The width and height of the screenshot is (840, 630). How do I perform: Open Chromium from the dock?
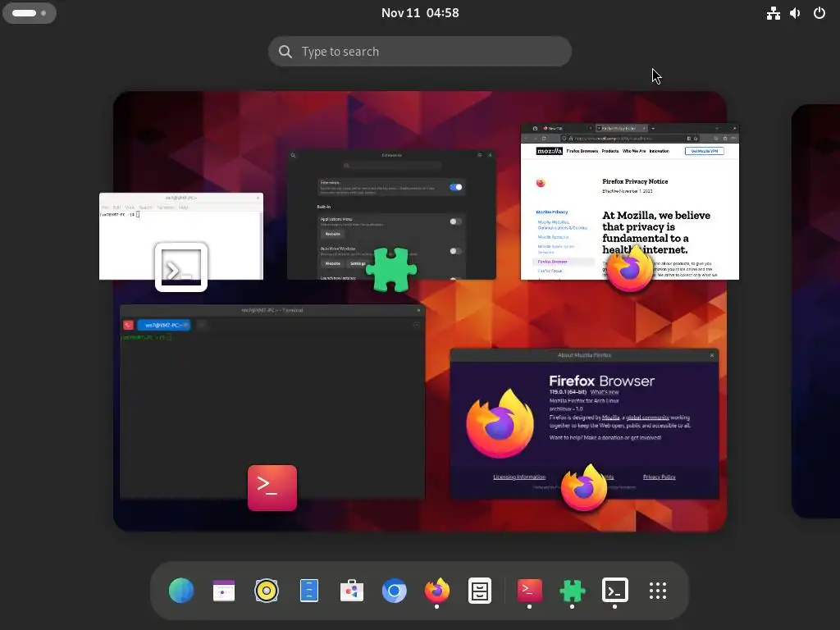point(395,591)
